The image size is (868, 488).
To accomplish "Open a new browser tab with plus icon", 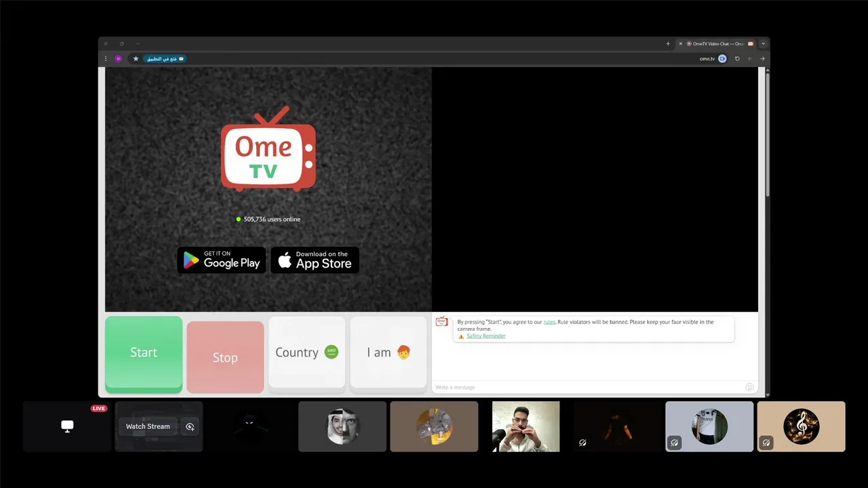I will point(668,43).
